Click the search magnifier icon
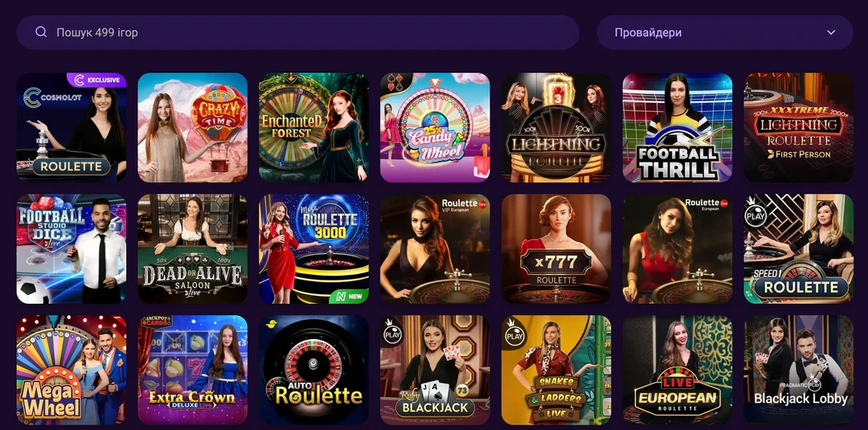The width and height of the screenshot is (868, 430). pyautogui.click(x=41, y=33)
